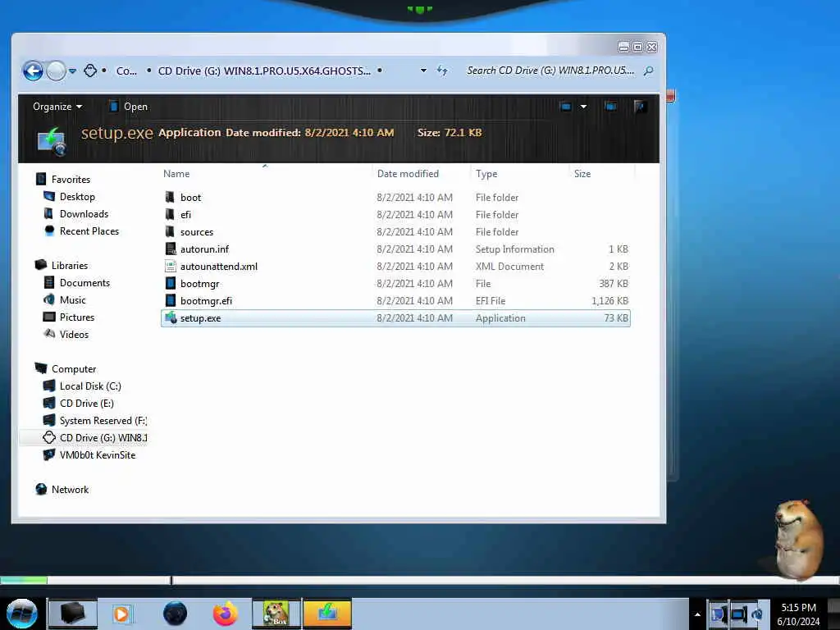The image size is (840, 630).
Task: Select the bootmgr.efi file icon
Action: click(171, 300)
